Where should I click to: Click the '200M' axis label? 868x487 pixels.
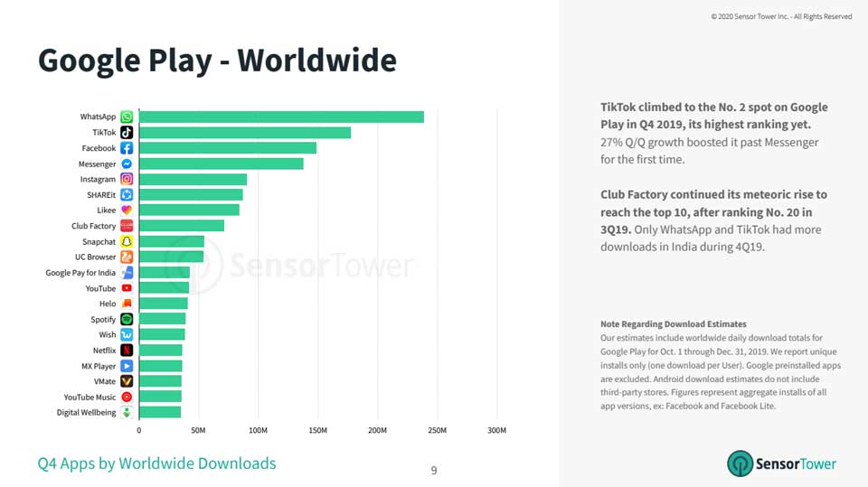[x=378, y=430]
